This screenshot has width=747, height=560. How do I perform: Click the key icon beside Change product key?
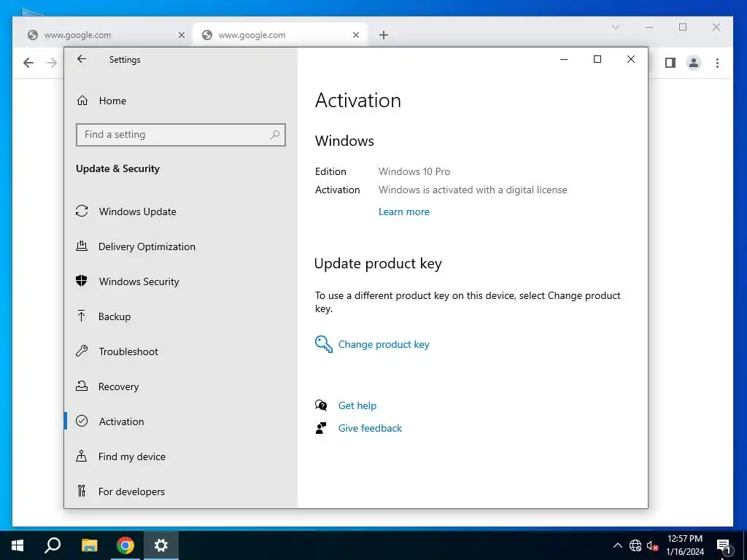pyautogui.click(x=323, y=344)
